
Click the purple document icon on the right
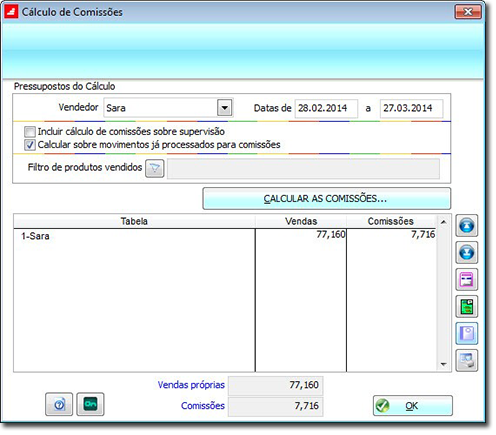pos(466,333)
